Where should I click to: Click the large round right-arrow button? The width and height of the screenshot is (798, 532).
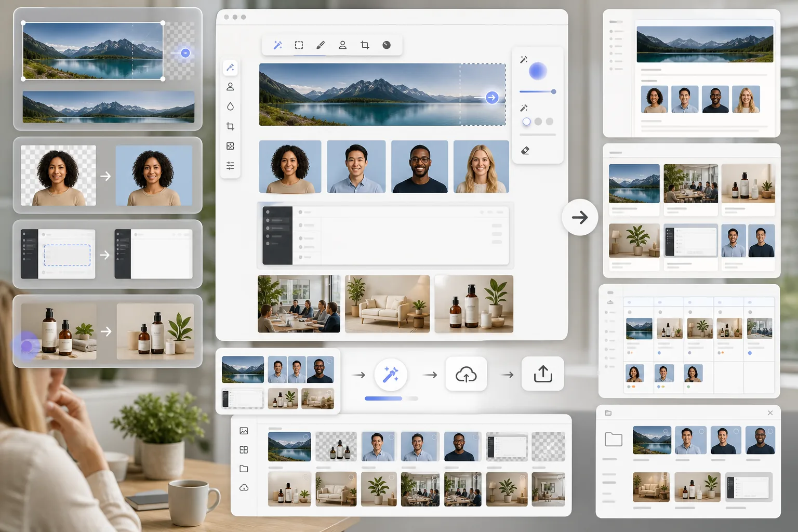pyautogui.click(x=580, y=217)
